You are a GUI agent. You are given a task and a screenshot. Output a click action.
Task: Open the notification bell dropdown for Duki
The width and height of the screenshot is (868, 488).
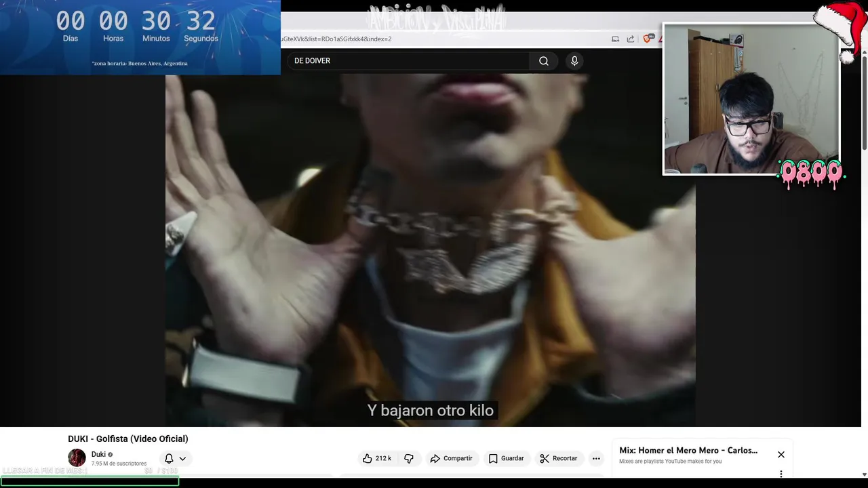coord(175,458)
